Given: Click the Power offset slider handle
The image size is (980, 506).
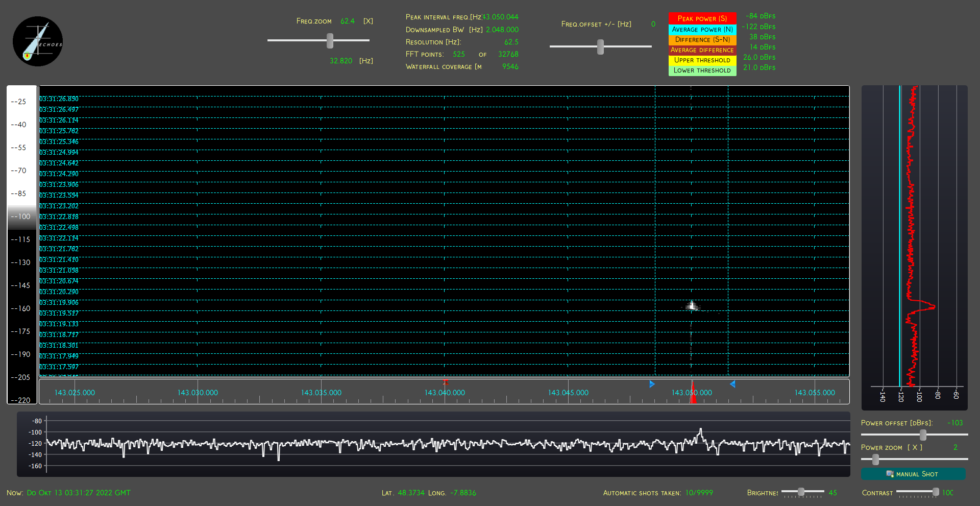Looking at the screenshot, I should pyautogui.click(x=923, y=435).
